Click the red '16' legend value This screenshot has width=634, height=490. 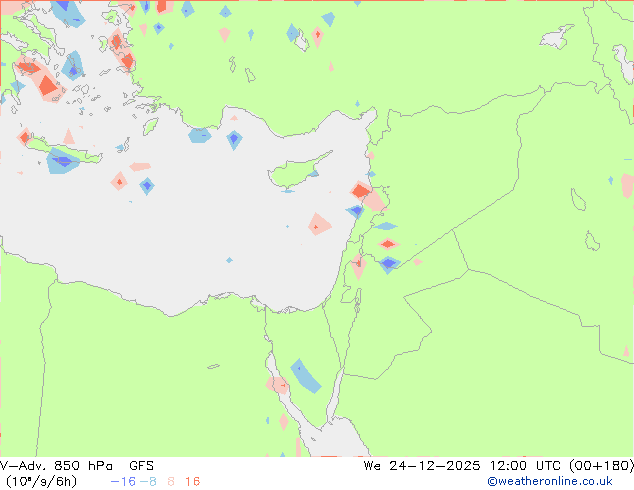tap(192, 482)
